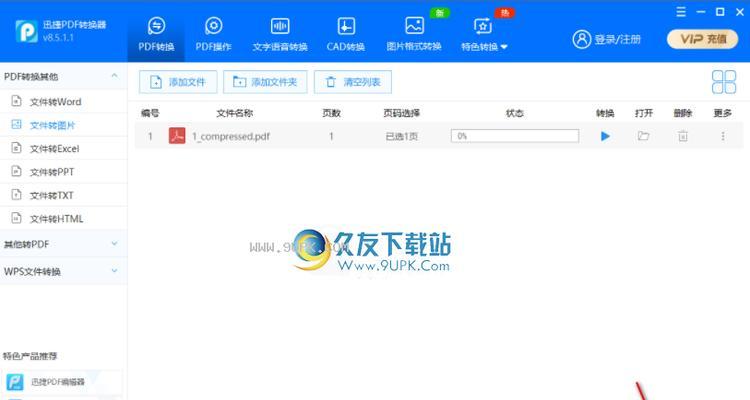Select 文件转TXT in the sidebar
This screenshot has height=400, width=750.
[x=63, y=195]
